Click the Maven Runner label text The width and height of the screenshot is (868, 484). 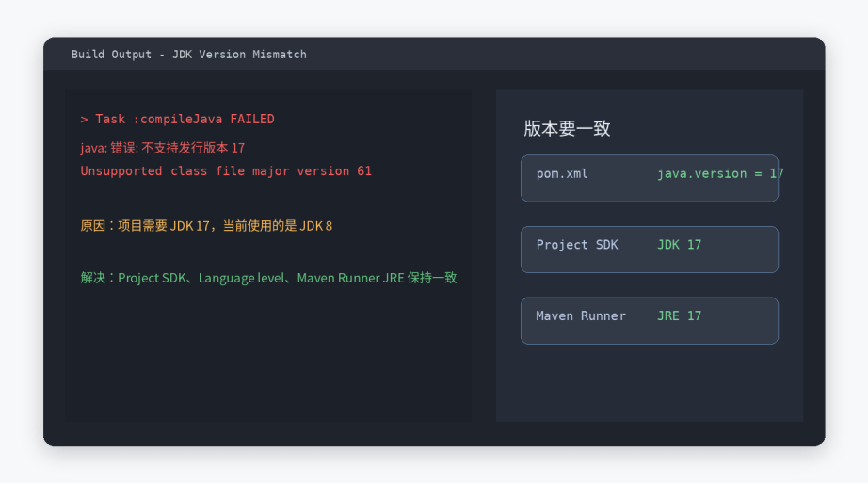[581, 315]
